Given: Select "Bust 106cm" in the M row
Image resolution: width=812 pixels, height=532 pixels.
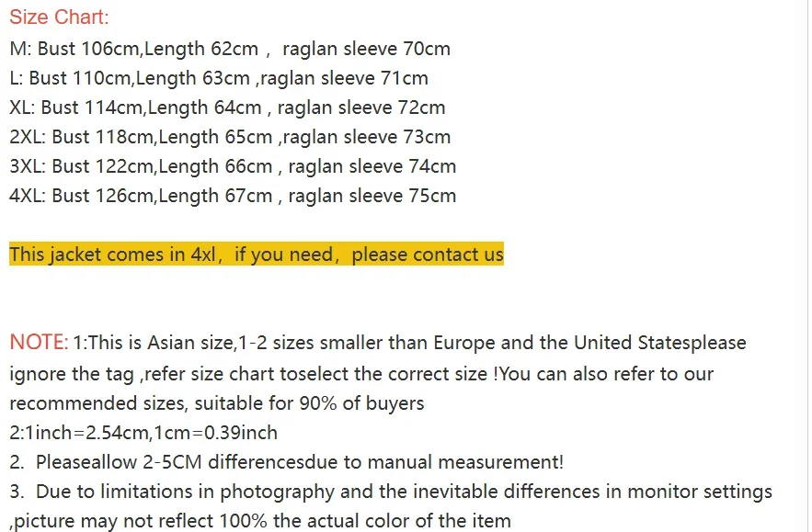Looking at the screenshot, I should coord(89,49).
